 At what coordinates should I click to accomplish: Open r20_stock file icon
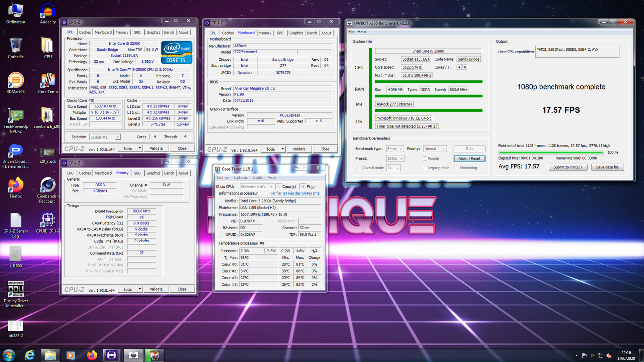48,155
